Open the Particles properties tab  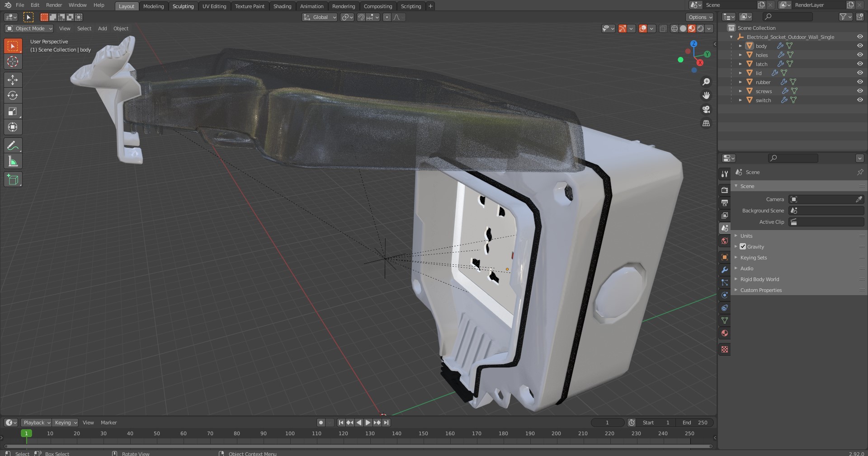click(x=725, y=282)
